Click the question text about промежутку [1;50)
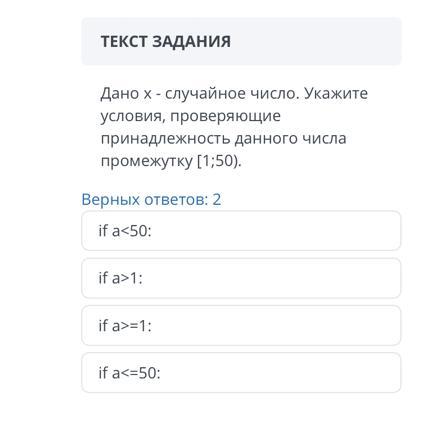The image size is (422, 422). [x=234, y=127]
